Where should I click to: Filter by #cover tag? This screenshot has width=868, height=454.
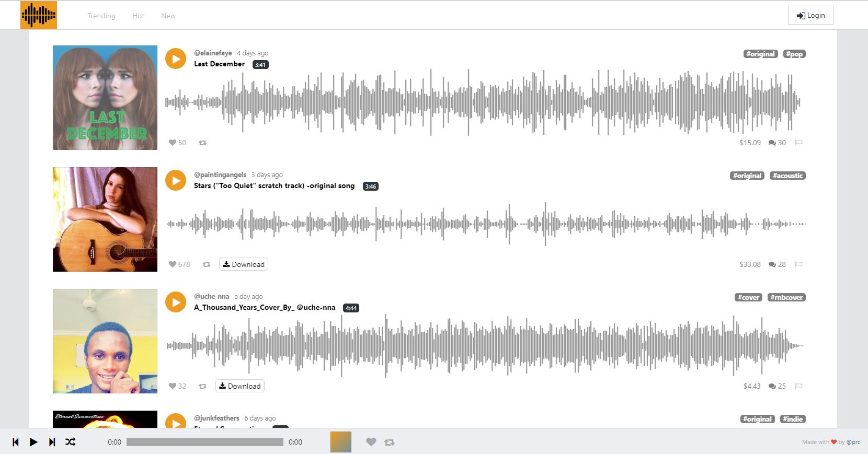pyautogui.click(x=748, y=297)
